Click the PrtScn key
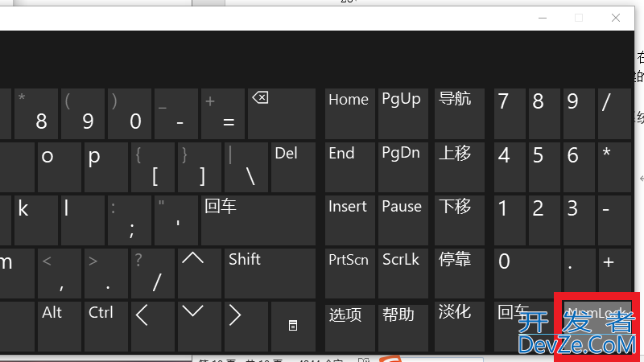644x362 pixels. [x=350, y=274]
